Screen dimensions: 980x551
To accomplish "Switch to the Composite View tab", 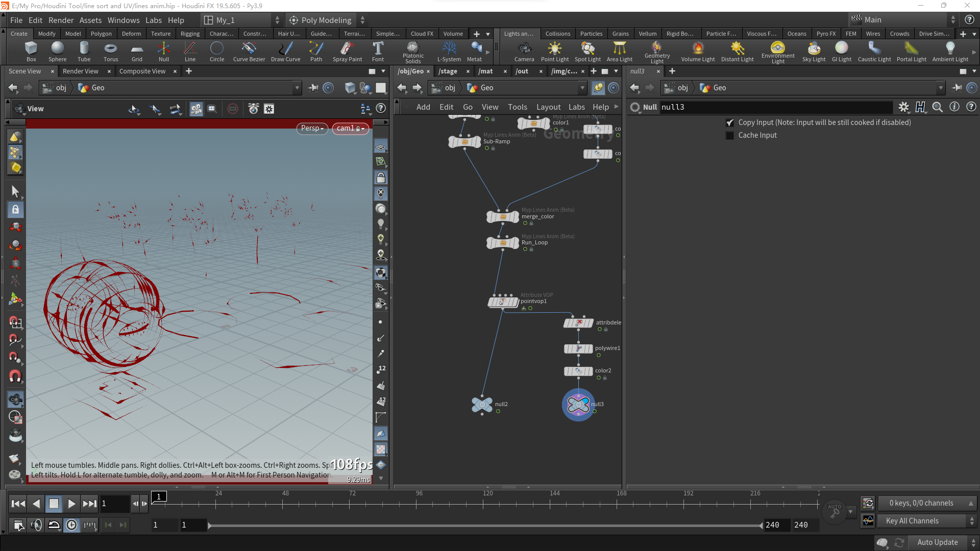I will click(x=142, y=71).
